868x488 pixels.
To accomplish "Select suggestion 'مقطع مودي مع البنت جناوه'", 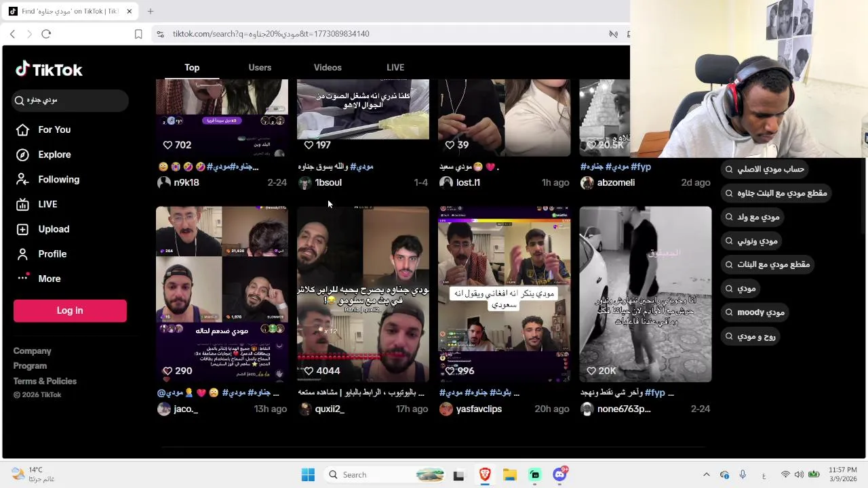I will click(x=775, y=193).
